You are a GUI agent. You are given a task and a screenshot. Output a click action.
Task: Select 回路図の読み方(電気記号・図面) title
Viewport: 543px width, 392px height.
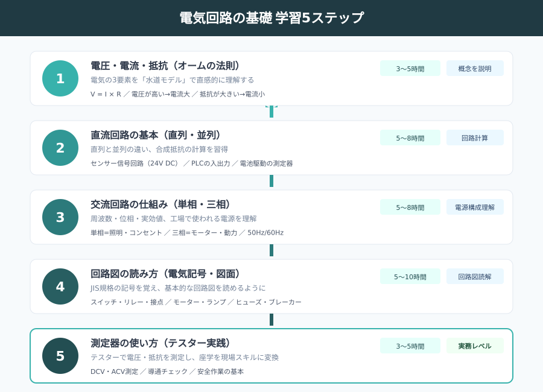[x=167, y=274]
